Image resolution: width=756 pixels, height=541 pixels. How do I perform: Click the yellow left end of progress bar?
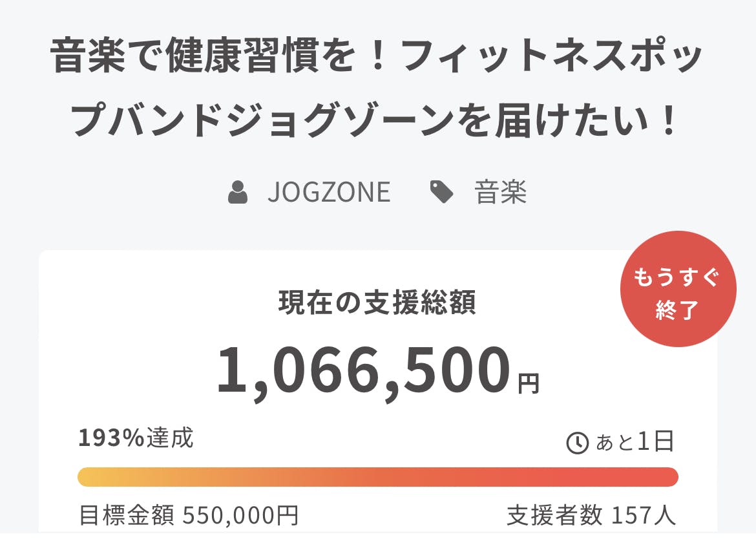90,477
